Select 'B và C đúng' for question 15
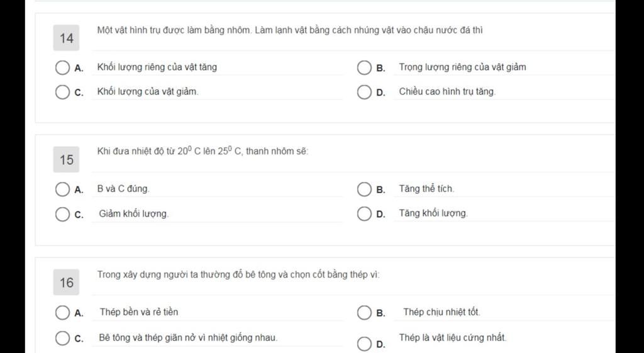Image resolution: width=644 pixels, height=353 pixels. [x=62, y=189]
